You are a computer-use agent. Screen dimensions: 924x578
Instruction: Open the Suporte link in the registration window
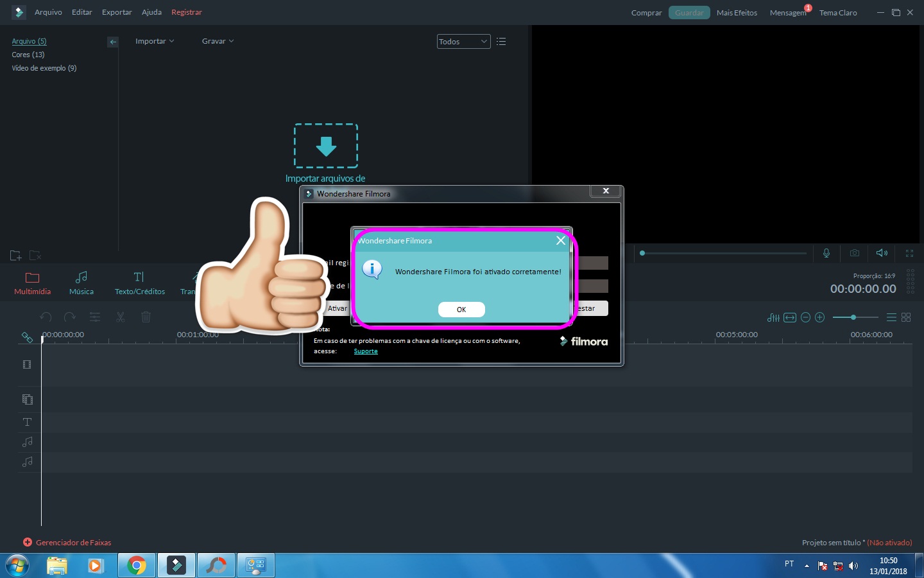366,351
